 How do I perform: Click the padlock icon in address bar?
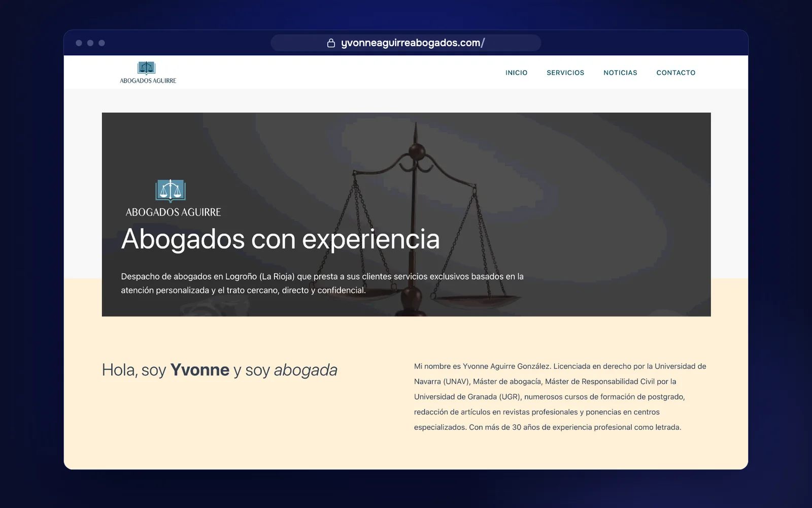[331, 43]
